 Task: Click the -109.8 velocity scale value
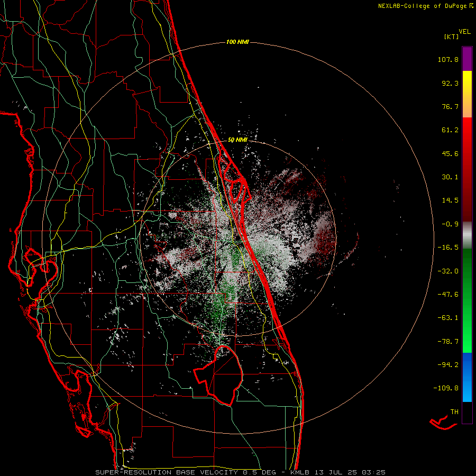click(446, 388)
